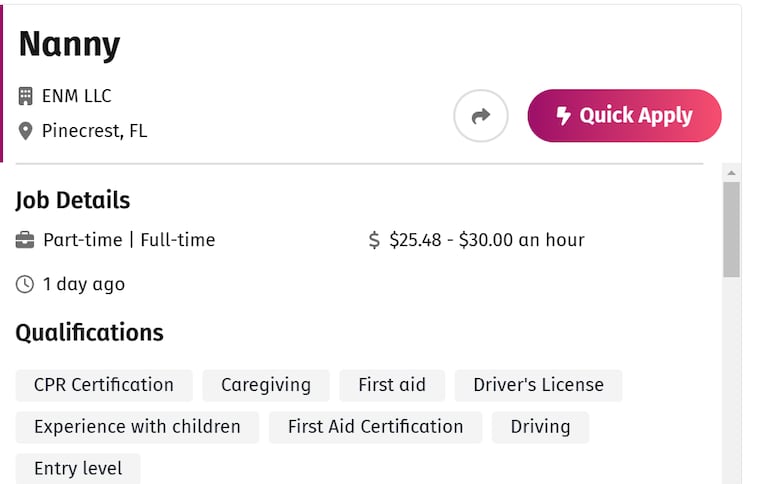
Task: Click the clock icon next to 1 day ago
Action: tap(25, 284)
